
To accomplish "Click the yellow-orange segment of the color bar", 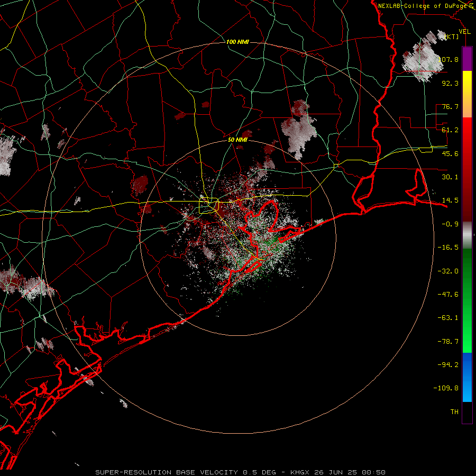I will click(x=467, y=94).
